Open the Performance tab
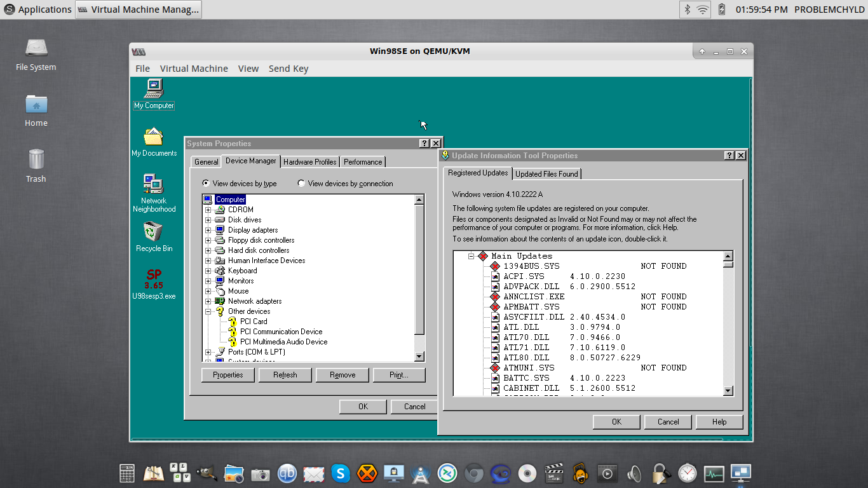 363,162
